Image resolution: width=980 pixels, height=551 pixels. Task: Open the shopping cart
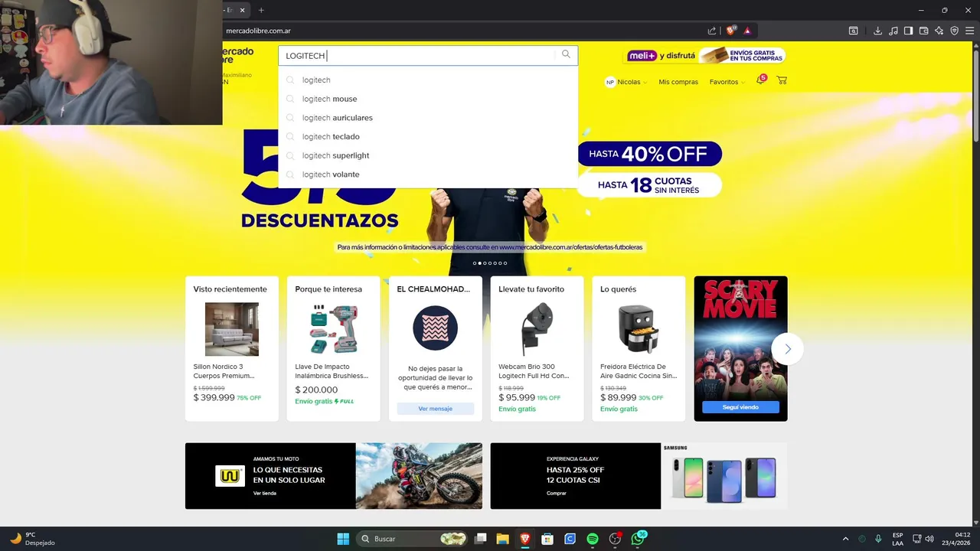pos(782,80)
